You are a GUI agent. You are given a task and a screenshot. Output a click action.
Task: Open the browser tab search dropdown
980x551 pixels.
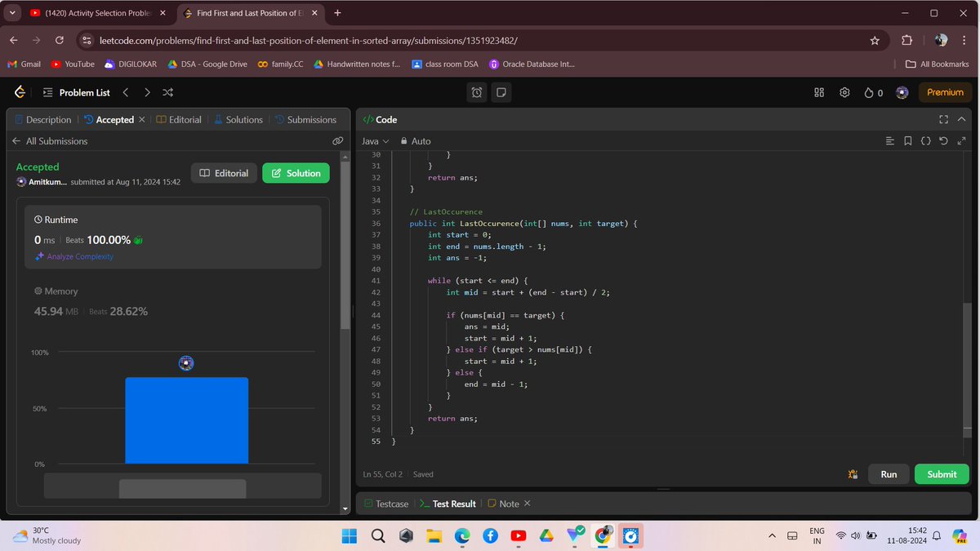[x=12, y=13]
